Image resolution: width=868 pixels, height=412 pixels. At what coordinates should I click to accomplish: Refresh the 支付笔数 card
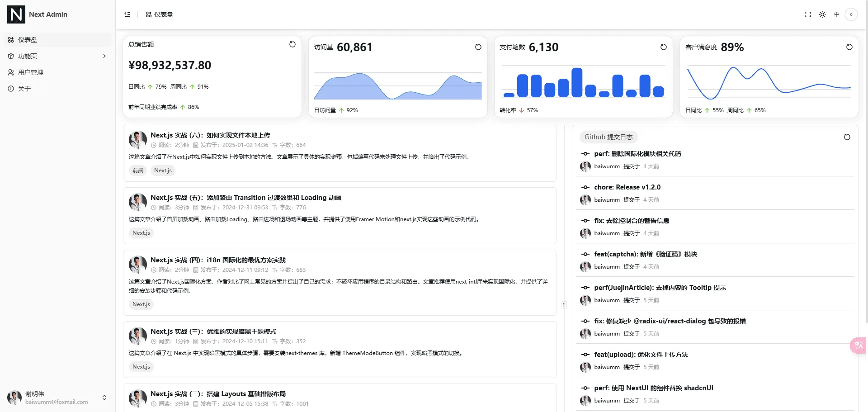click(x=664, y=47)
